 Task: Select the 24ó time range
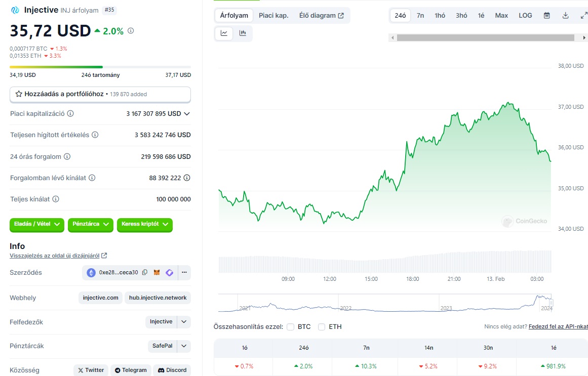click(x=400, y=15)
